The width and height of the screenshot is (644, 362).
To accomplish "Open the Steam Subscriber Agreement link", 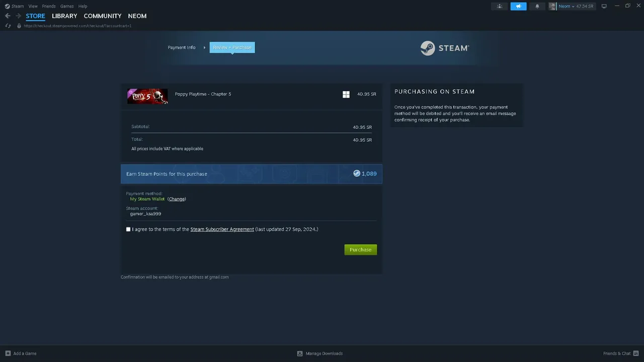I will click(x=222, y=229).
